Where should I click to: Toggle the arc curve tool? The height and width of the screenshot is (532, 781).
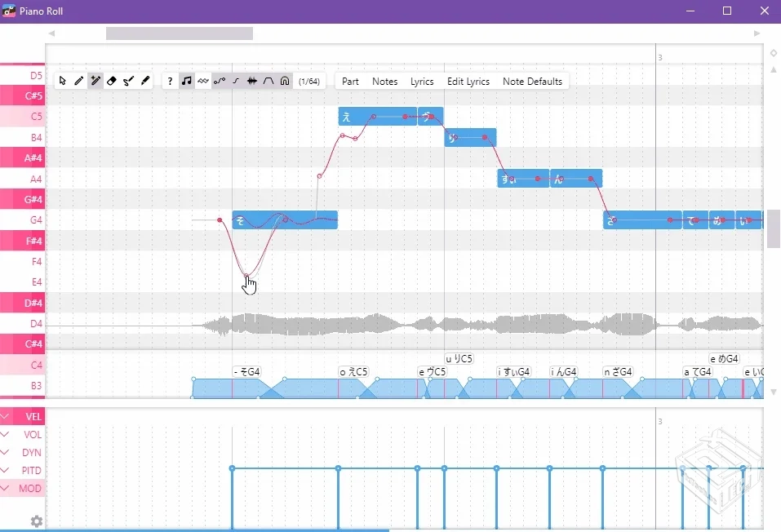tap(268, 81)
